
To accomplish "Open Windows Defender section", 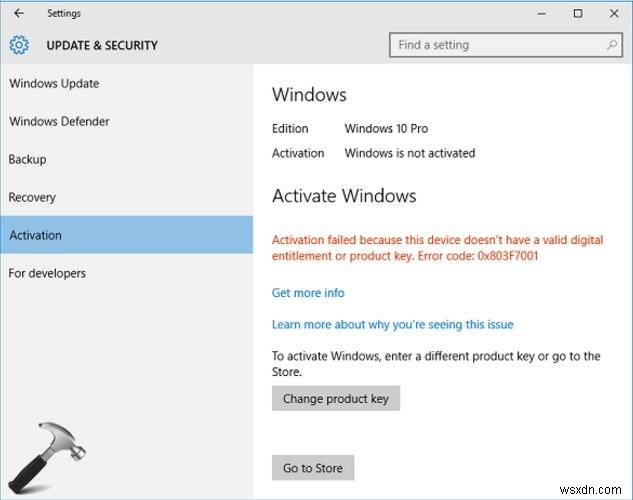I will point(126,121).
